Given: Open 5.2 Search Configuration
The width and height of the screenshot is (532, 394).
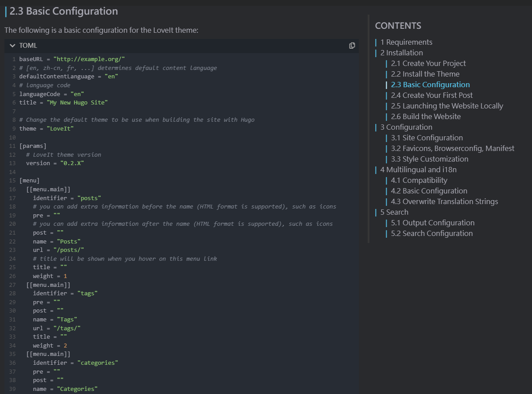Looking at the screenshot, I should tap(431, 233).
